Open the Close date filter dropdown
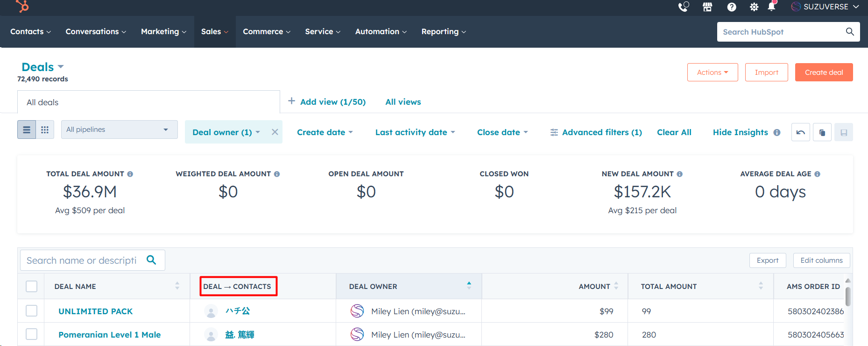Viewport: 868px width, 346px height. point(502,132)
